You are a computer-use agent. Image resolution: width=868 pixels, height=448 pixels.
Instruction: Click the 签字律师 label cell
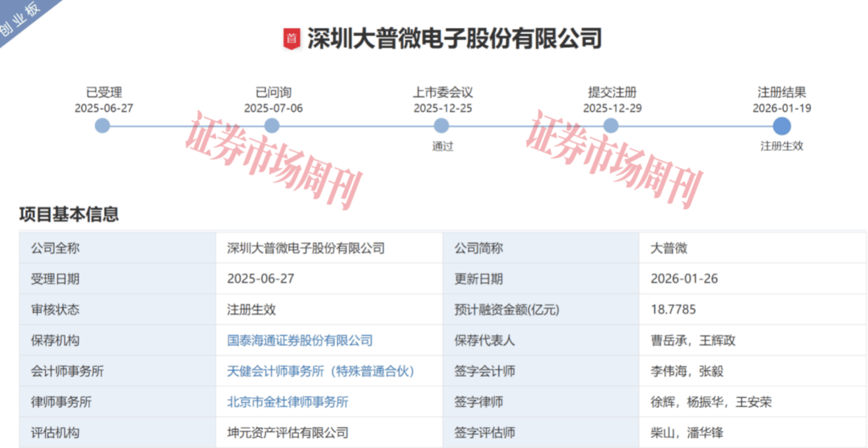point(541,402)
